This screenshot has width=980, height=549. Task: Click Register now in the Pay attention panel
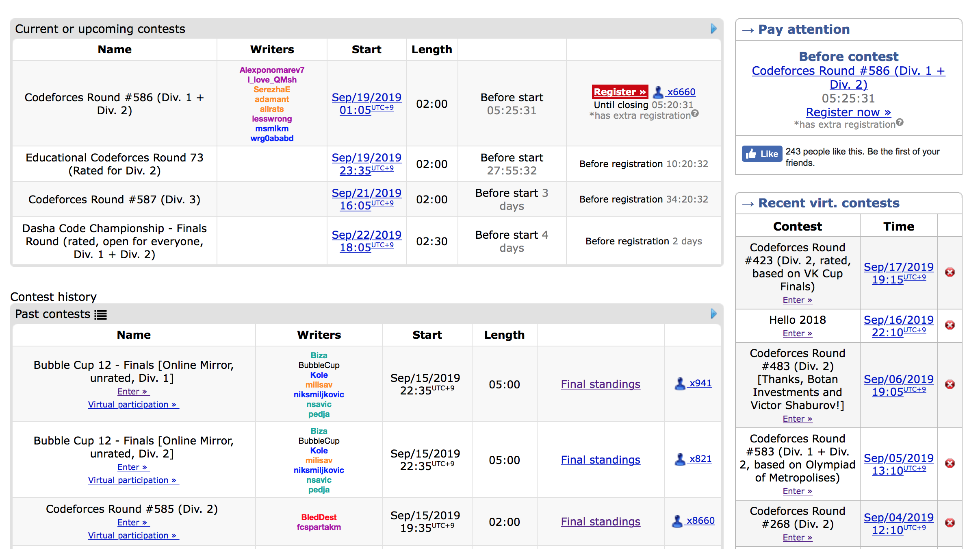pos(848,112)
